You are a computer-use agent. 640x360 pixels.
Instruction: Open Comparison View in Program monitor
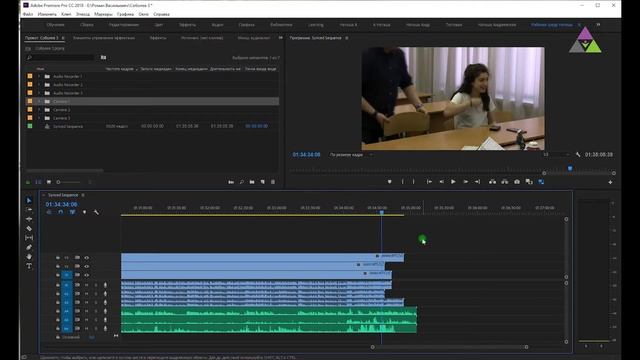(x=529, y=182)
